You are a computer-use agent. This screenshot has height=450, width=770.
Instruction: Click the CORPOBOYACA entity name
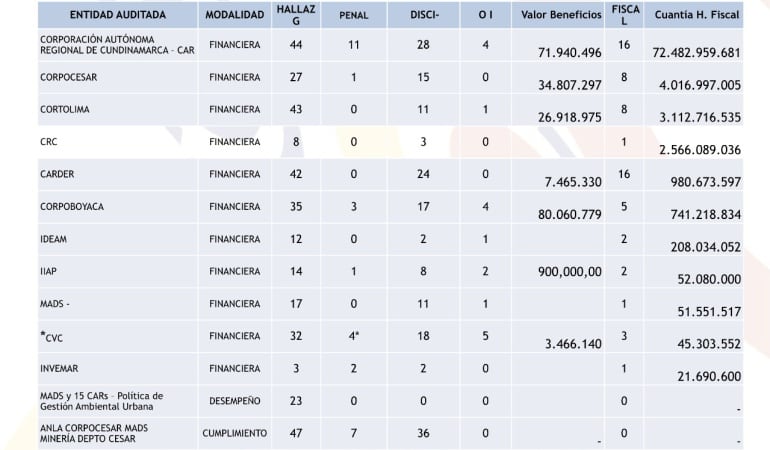coord(72,206)
